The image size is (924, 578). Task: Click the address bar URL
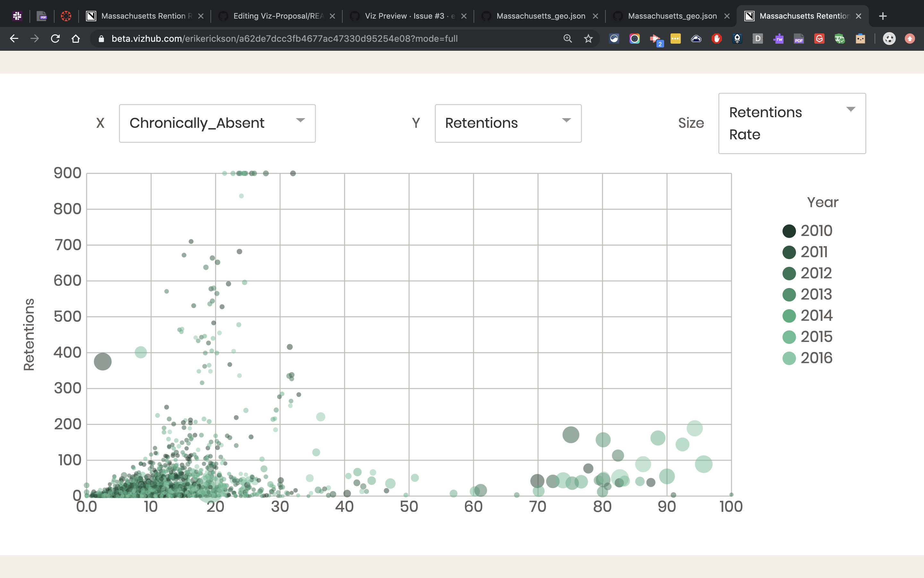[x=285, y=39]
